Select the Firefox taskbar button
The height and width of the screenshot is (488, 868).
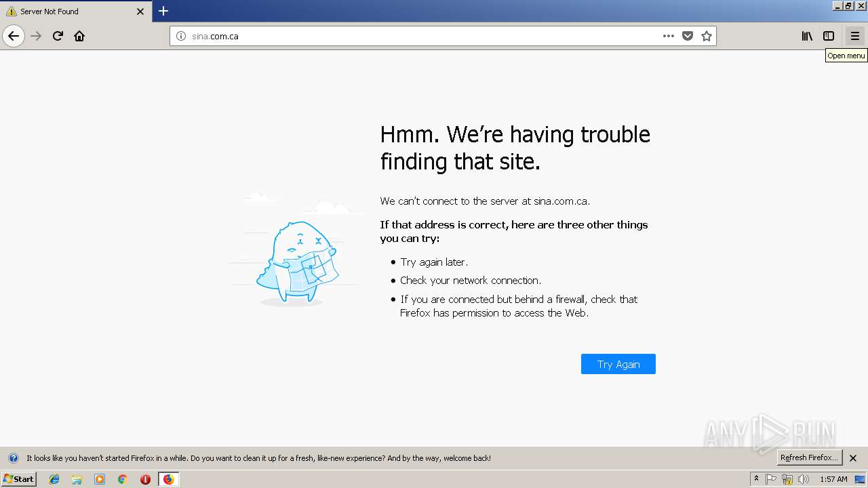[x=168, y=479]
